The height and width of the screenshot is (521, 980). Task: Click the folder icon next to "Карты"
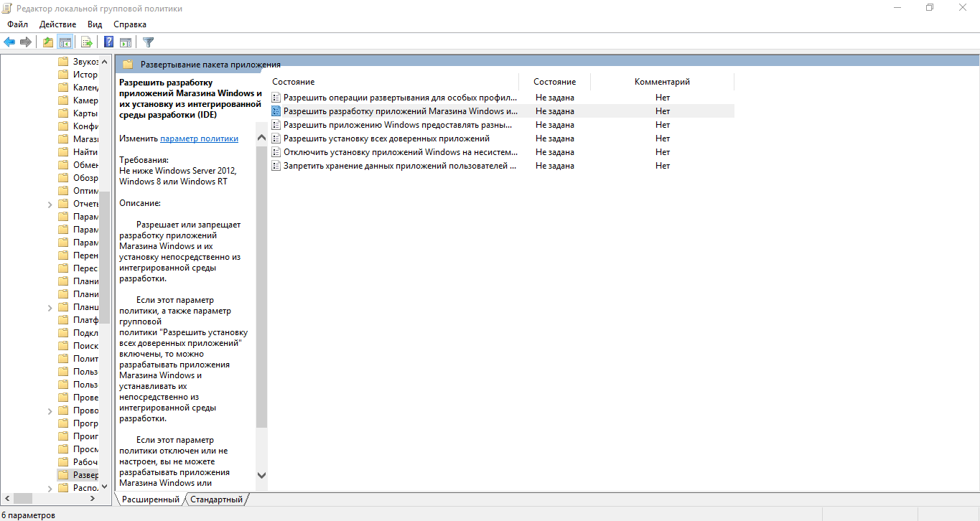tap(63, 113)
